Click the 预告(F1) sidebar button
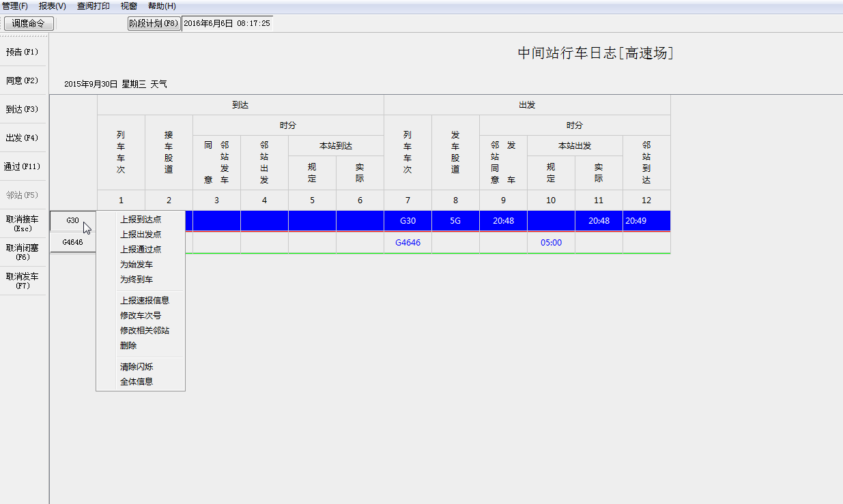Viewport: 843px width, 504px height. [x=23, y=51]
